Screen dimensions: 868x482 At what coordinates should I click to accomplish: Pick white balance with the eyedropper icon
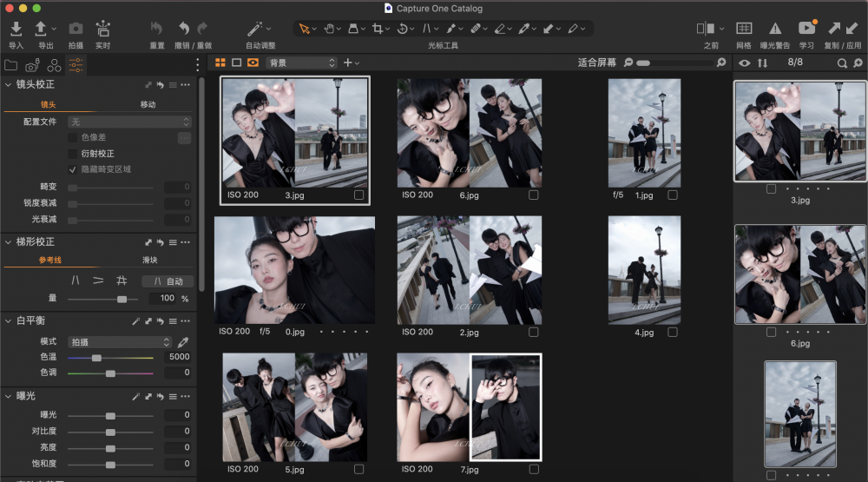tap(183, 342)
